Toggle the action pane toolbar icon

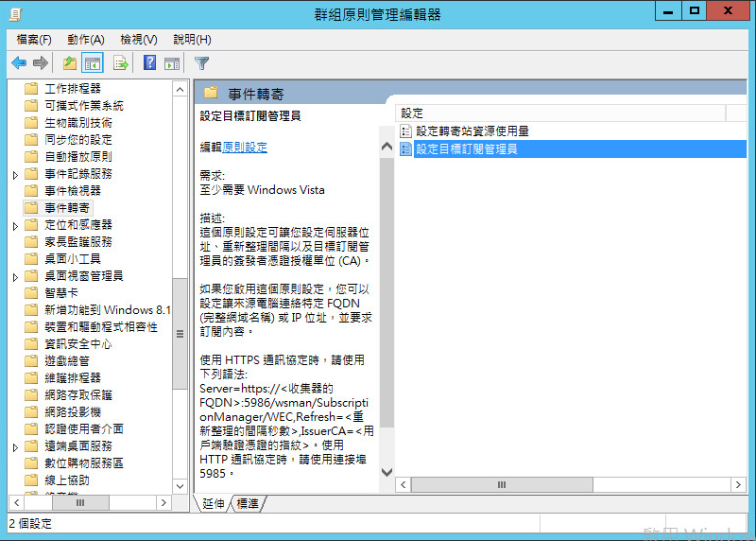tap(172, 62)
